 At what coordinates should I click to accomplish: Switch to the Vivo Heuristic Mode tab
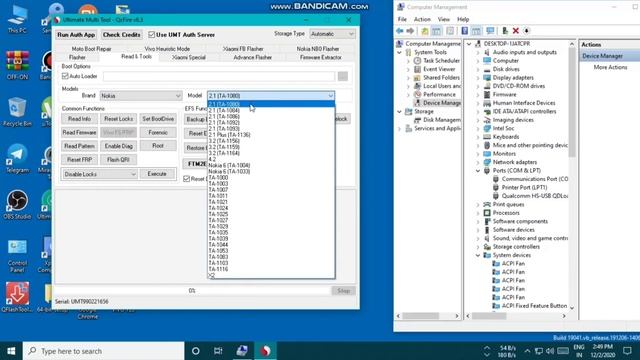coord(167,49)
